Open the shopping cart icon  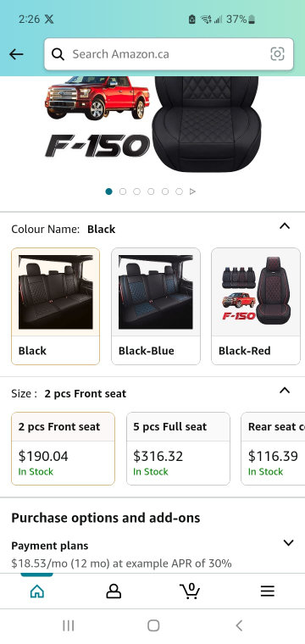(x=190, y=591)
